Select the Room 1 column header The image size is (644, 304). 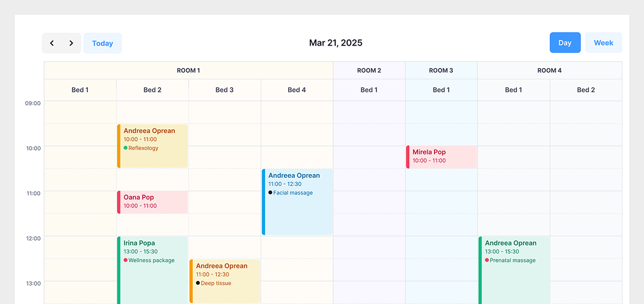click(x=189, y=70)
